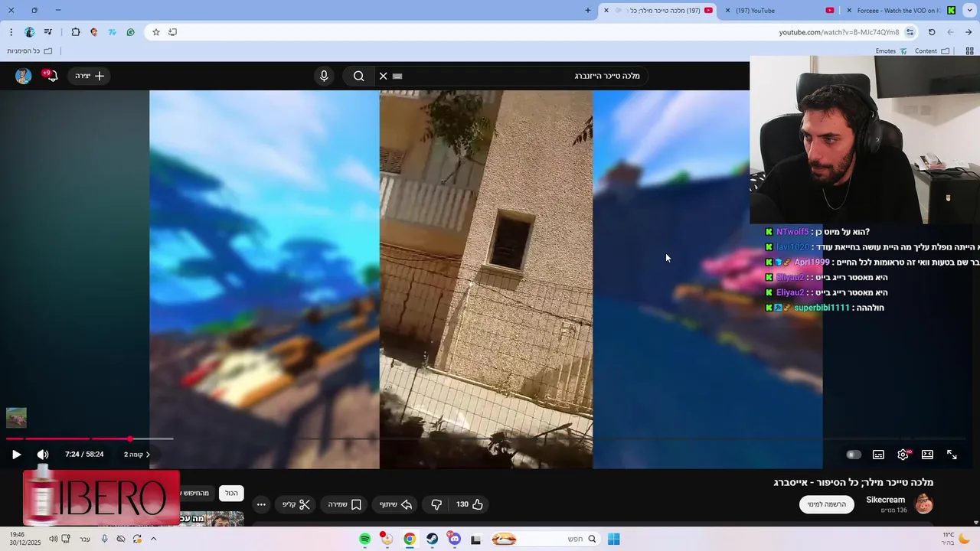Search with voice microphone icon

click(x=324, y=76)
